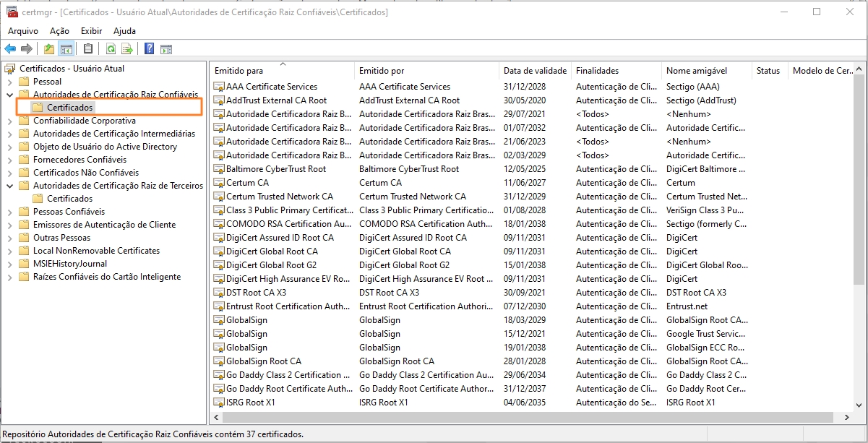Open the Ação menu
Screen dimensions: 868x443
59,31
